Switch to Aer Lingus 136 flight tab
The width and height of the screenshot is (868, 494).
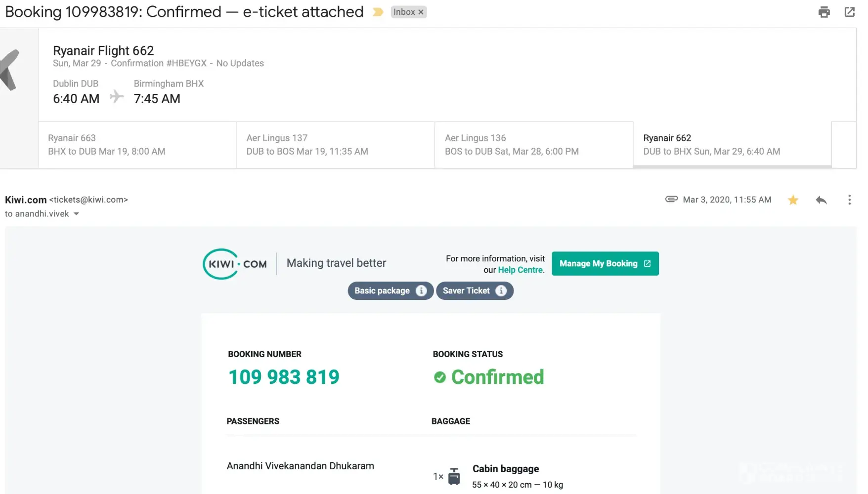[x=533, y=145]
